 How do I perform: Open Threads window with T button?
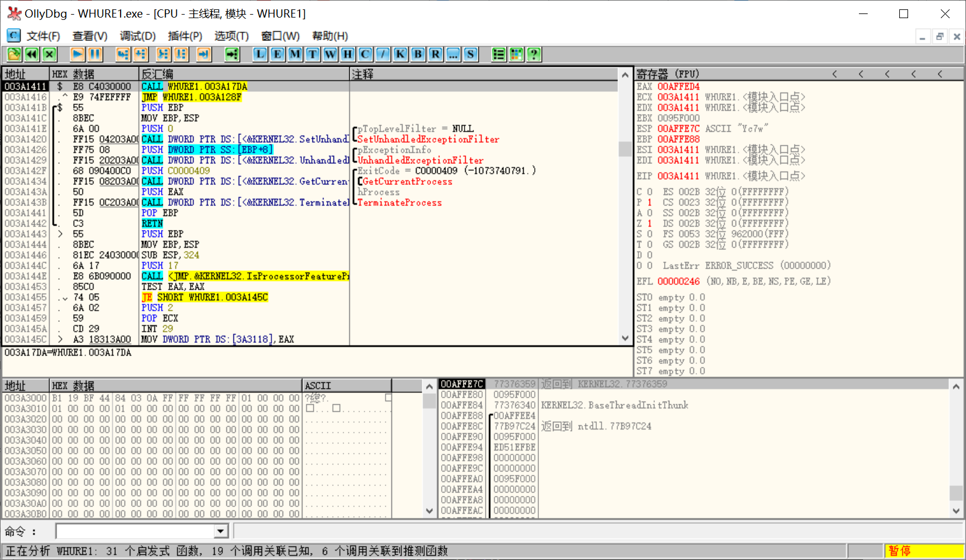(x=312, y=54)
